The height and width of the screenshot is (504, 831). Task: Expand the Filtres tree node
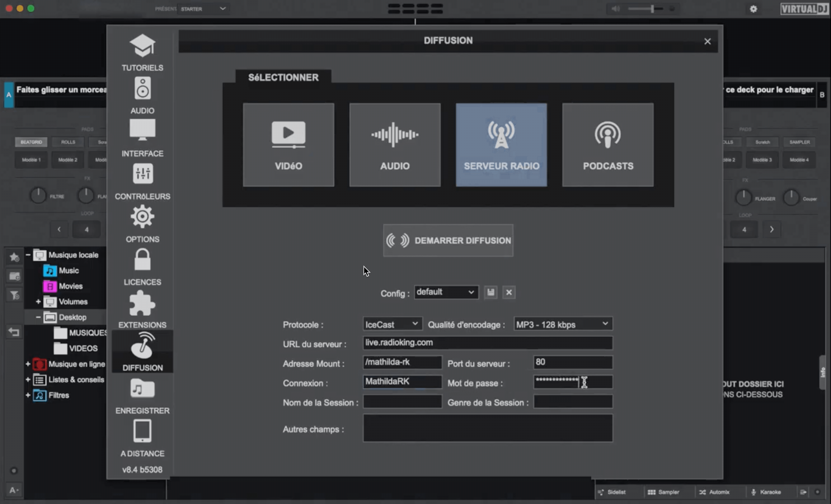(x=28, y=395)
